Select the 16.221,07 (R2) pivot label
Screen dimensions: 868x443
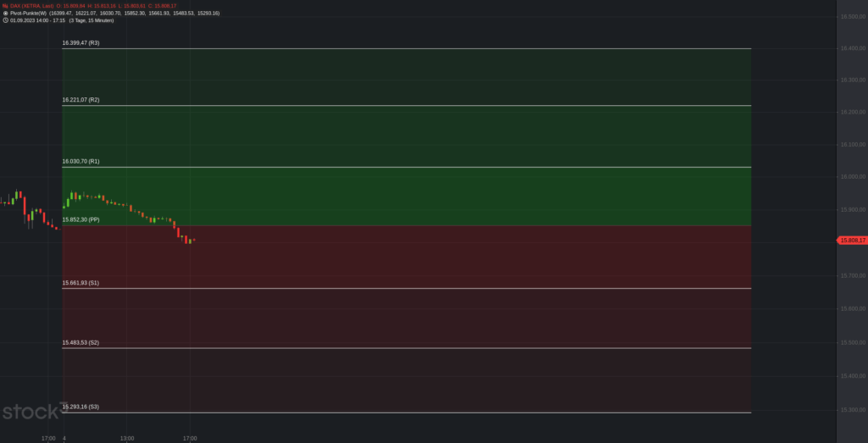pyautogui.click(x=81, y=100)
